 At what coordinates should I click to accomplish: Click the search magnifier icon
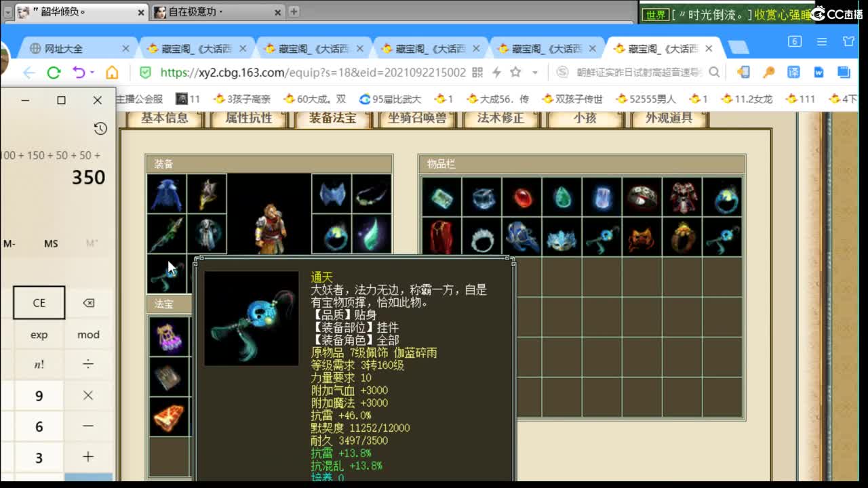714,72
